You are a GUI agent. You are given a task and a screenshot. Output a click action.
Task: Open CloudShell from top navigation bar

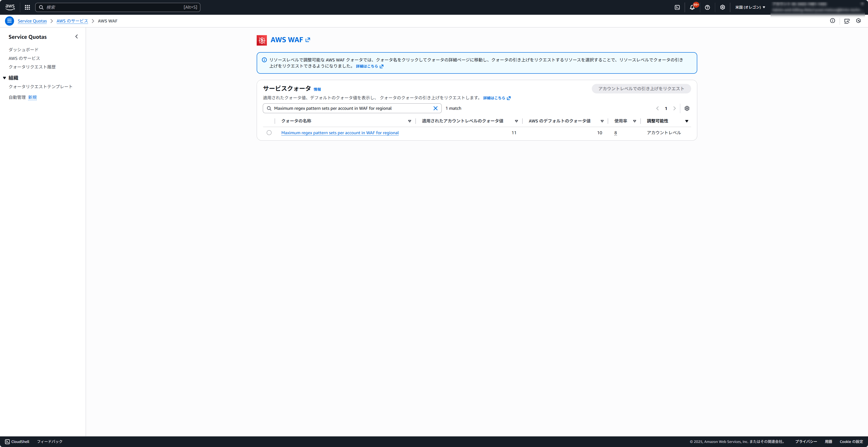677,7
